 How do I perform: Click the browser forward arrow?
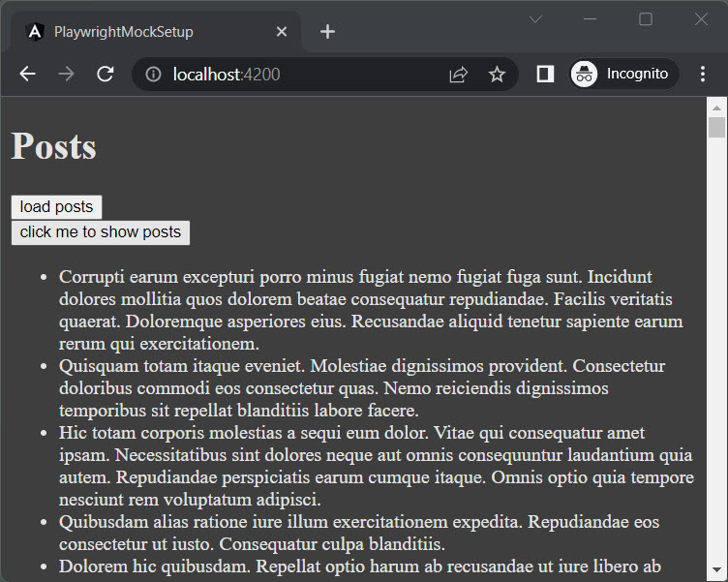(67, 74)
